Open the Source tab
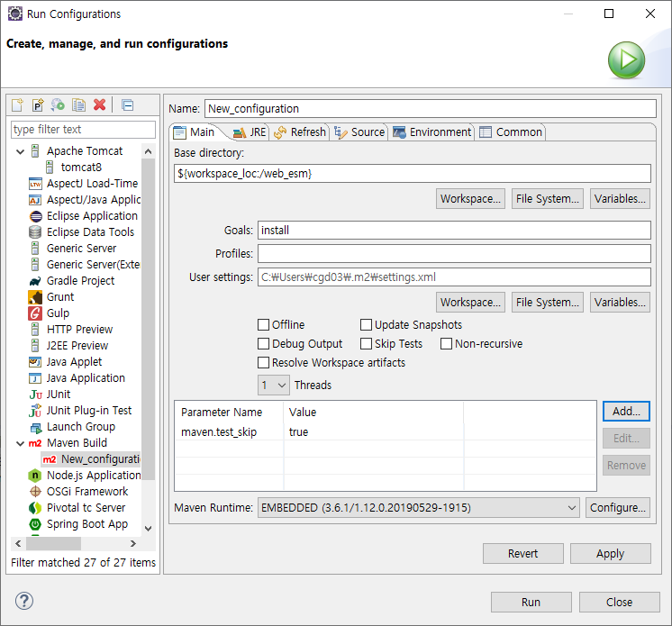The height and width of the screenshot is (626, 672). coord(359,132)
